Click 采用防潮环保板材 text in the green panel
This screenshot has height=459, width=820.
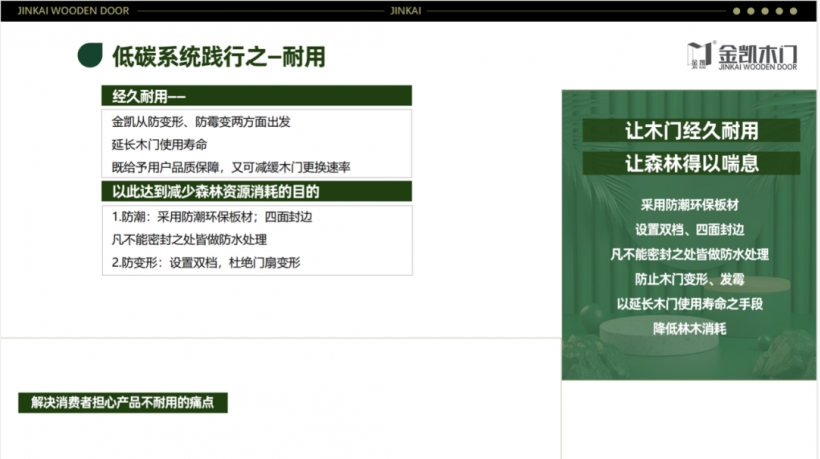pyautogui.click(x=690, y=204)
